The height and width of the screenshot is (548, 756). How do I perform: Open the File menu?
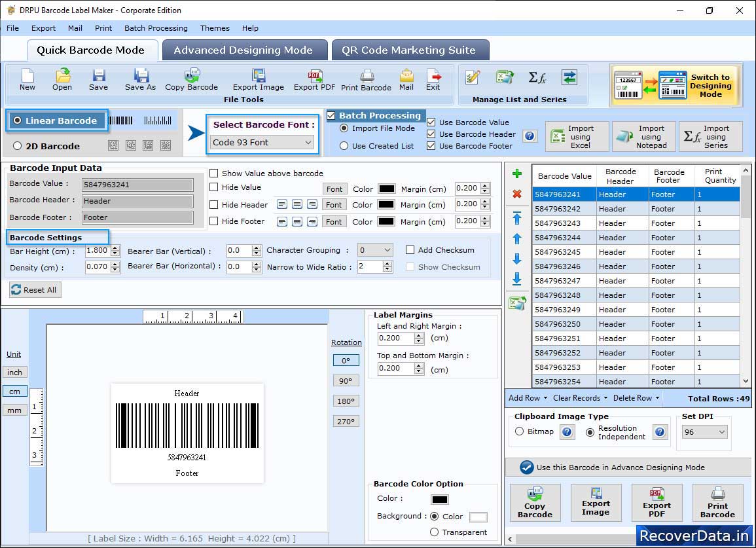point(13,28)
